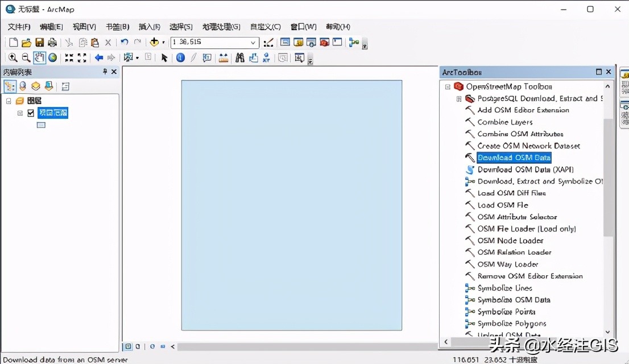
Task: Click the HTML Popup tool
Action: pos(206,58)
